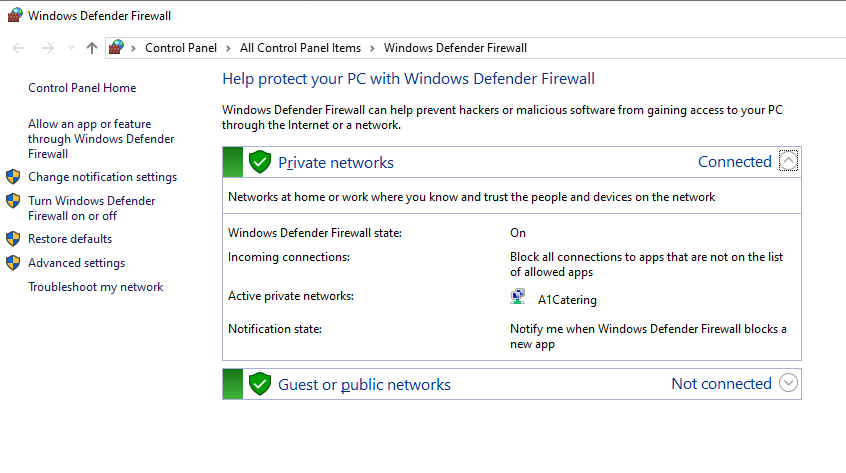
Task: Open Turn Windows Defender Firewall on or off
Action: point(92,208)
